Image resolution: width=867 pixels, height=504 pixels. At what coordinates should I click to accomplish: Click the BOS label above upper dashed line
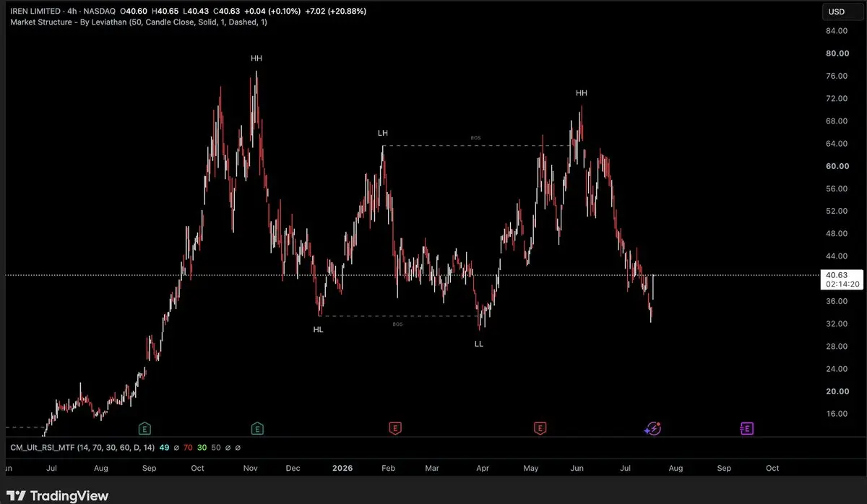click(x=475, y=138)
